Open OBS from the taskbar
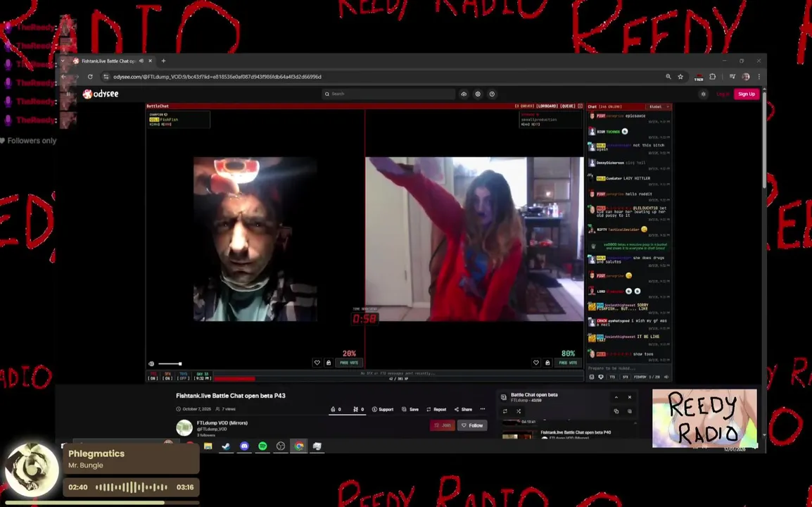 point(281,446)
